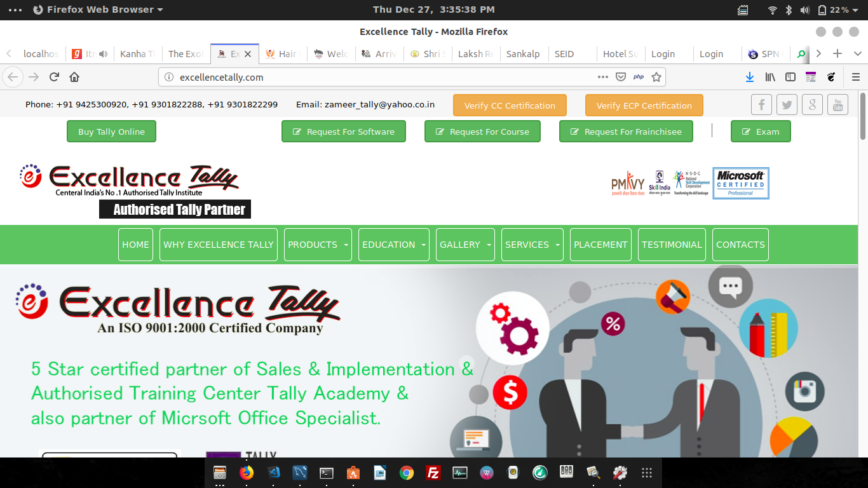868x488 pixels.
Task: Open the CONTACTS page
Action: click(740, 245)
